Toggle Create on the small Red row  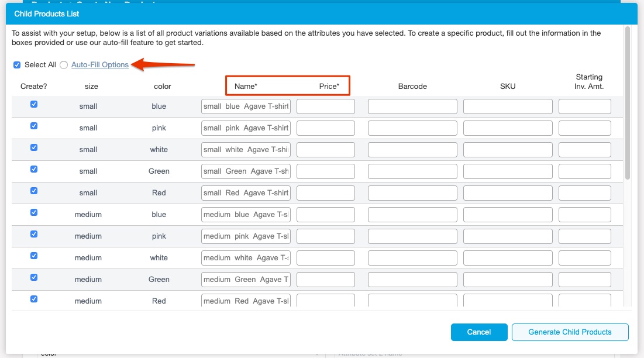pos(33,190)
